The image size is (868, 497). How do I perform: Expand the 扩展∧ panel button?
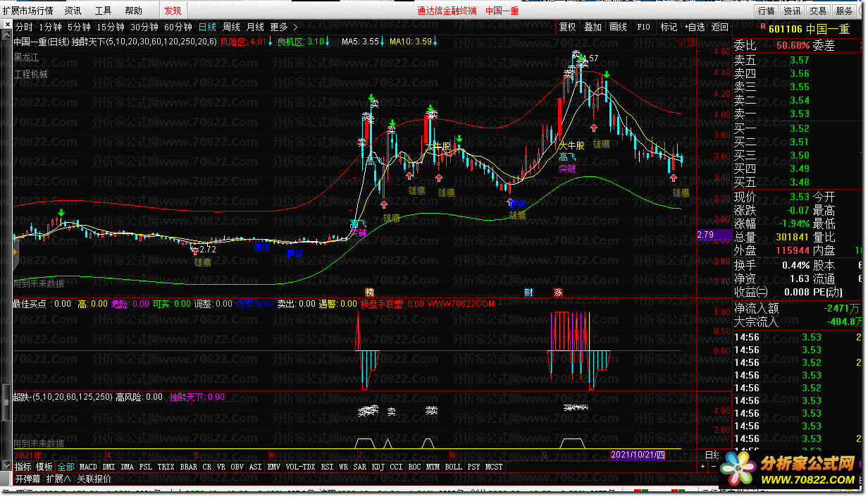click(x=58, y=478)
